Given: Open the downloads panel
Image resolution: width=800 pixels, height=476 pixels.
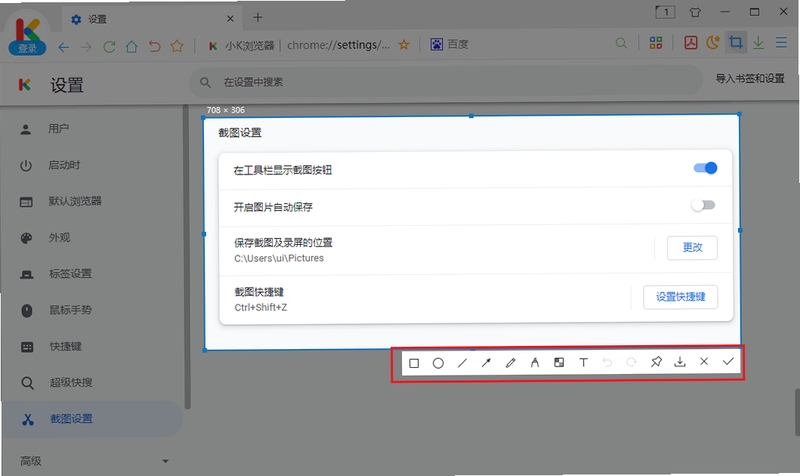Looking at the screenshot, I should coord(759,42).
